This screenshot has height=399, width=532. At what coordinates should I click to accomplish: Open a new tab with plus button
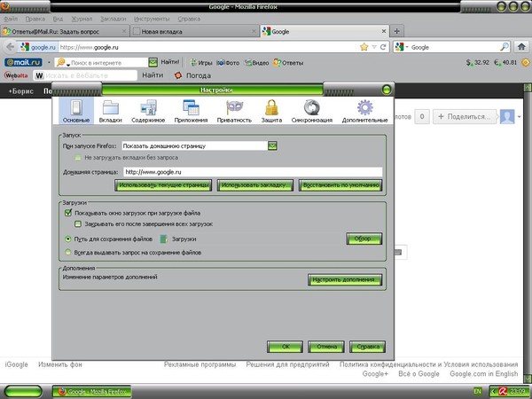[396, 31]
